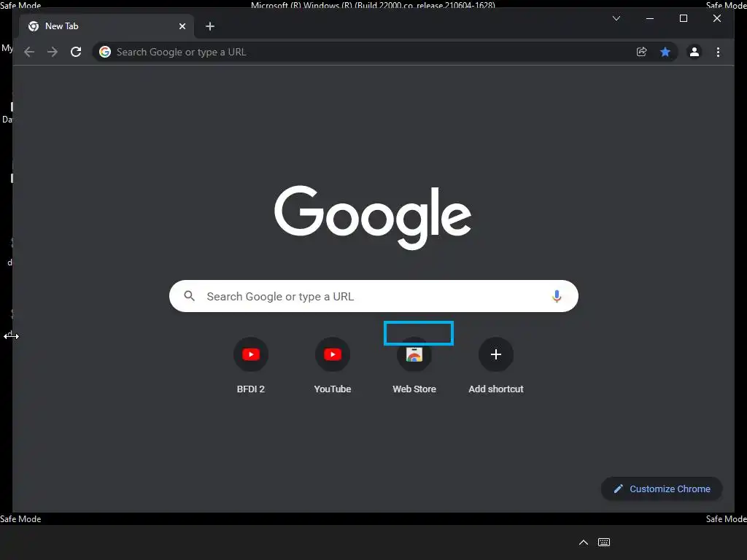This screenshot has width=747, height=560.
Task: Click the Google search box on page
Action: (x=374, y=296)
